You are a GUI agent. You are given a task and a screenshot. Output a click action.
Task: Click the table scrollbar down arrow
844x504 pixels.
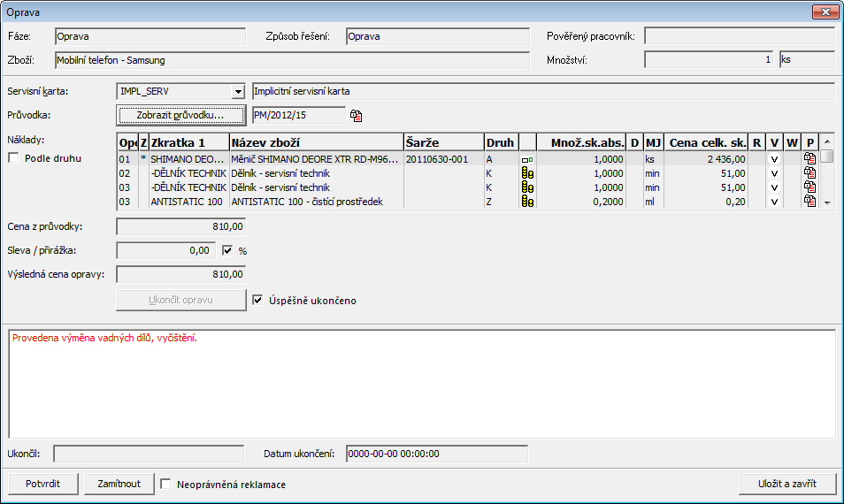827,202
